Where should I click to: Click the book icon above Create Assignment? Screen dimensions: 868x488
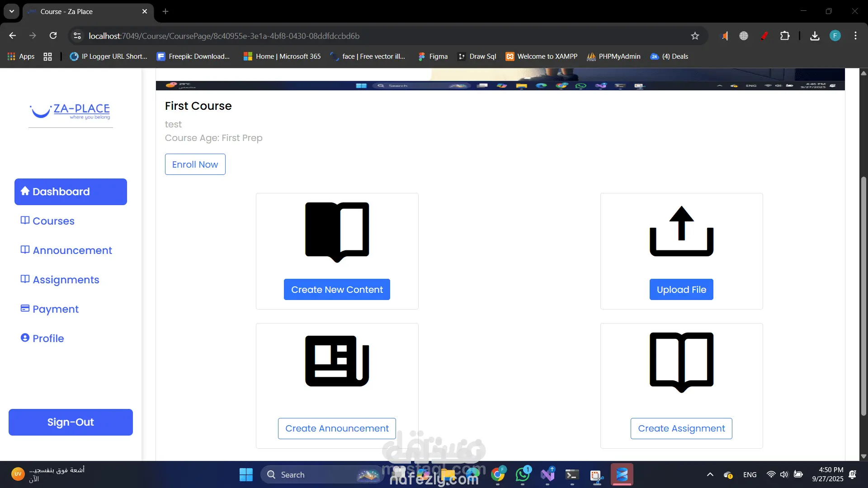(681, 362)
